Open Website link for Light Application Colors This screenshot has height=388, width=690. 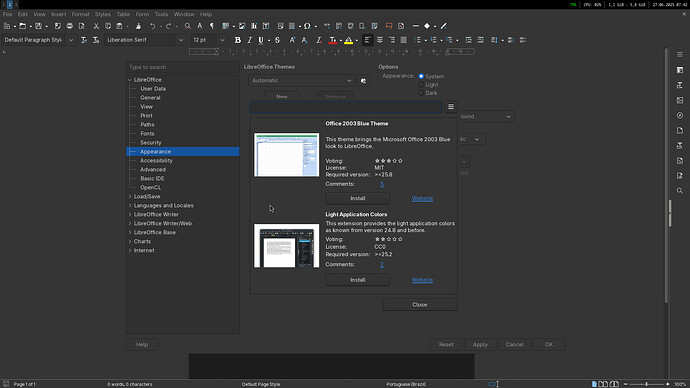pyautogui.click(x=422, y=280)
